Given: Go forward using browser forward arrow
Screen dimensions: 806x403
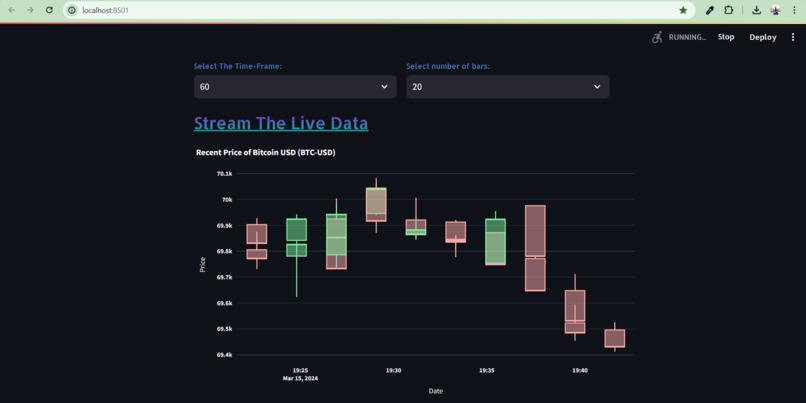Looking at the screenshot, I should pyautogui.click(x=30, y=10).
